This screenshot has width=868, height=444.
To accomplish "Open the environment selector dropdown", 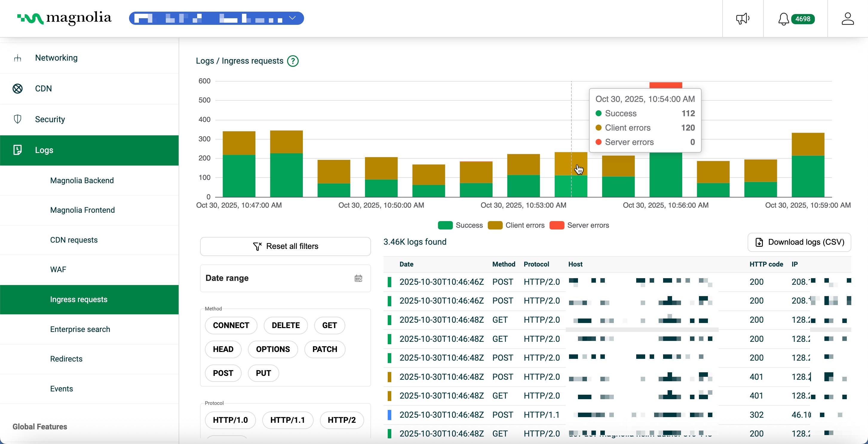I will [x=292, y=18].
